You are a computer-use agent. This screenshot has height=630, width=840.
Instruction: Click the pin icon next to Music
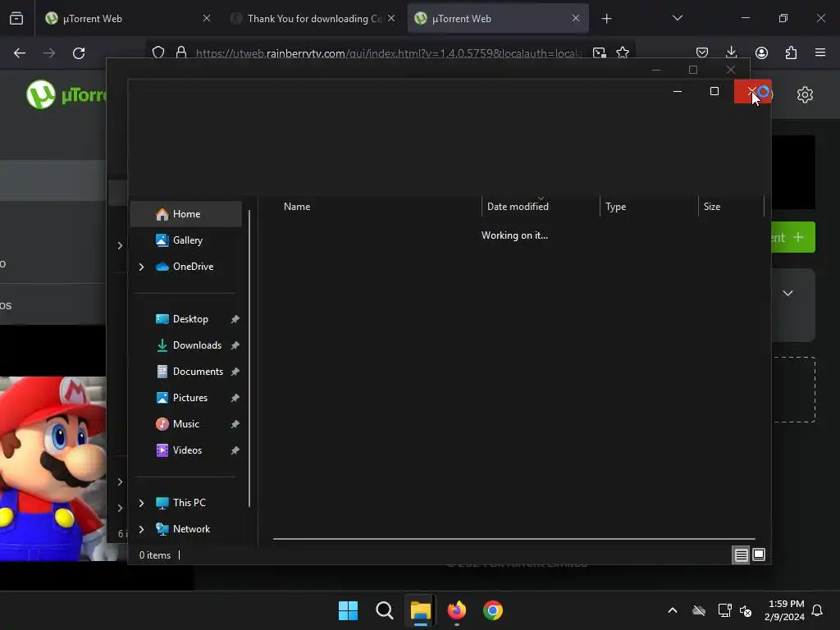tap(235, 424)
